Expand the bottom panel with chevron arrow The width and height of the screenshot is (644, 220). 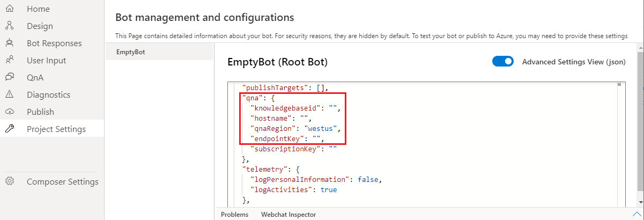tap(636, 215)
